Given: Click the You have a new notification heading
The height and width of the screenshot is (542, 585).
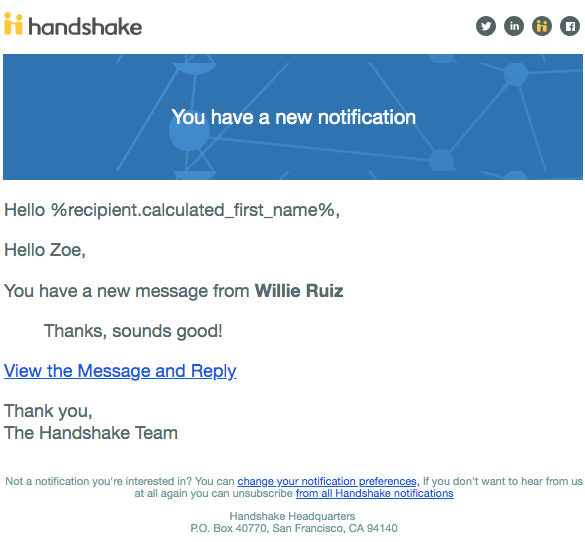Looking at the screenshot, I should pyautogui.click(x=294, y=117).
